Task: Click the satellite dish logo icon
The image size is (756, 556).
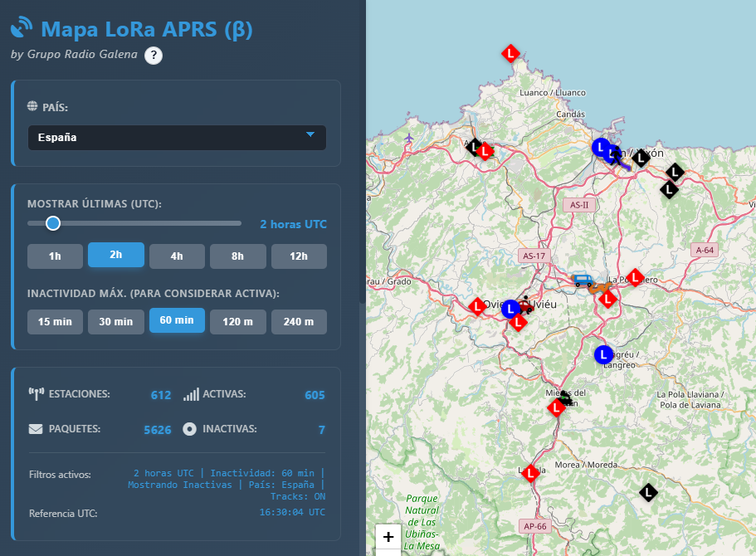Action: [x=22, y=28]
